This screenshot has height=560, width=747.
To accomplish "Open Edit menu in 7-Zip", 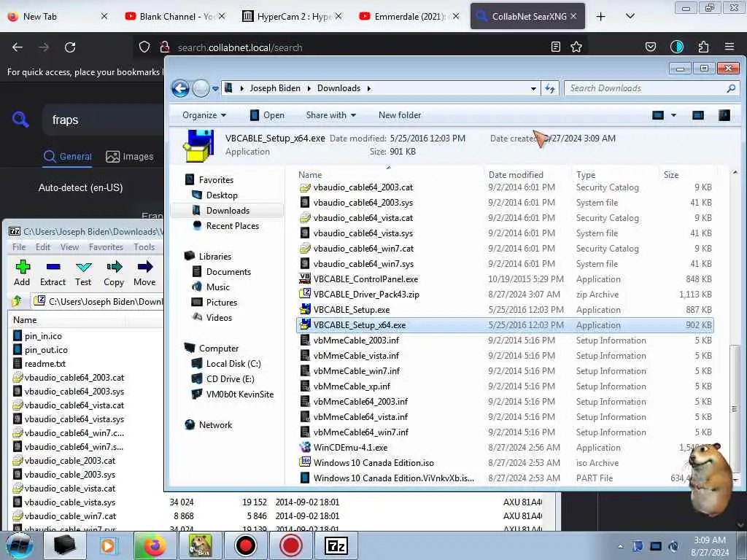I will click(43, 247).
